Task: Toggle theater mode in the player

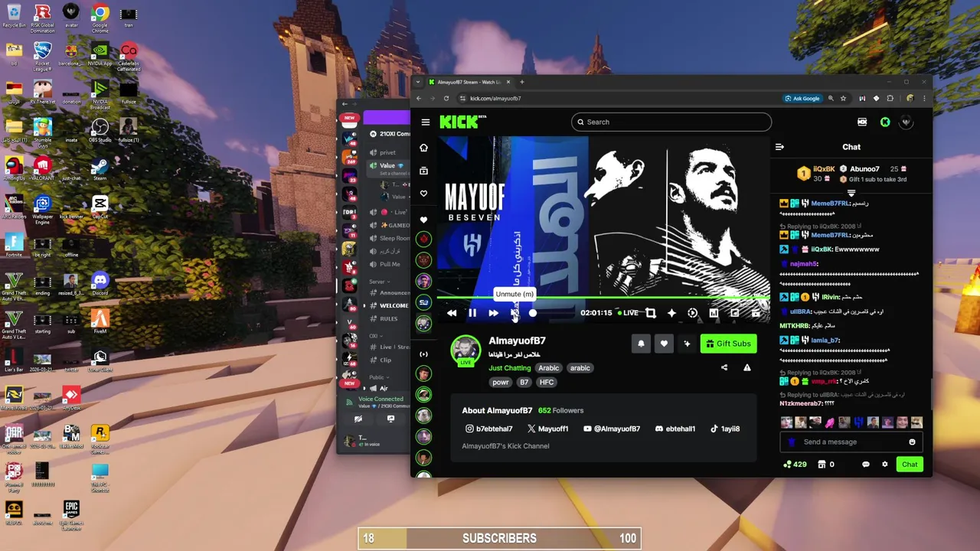Action: pyautogui.click(x=756, y=313)
